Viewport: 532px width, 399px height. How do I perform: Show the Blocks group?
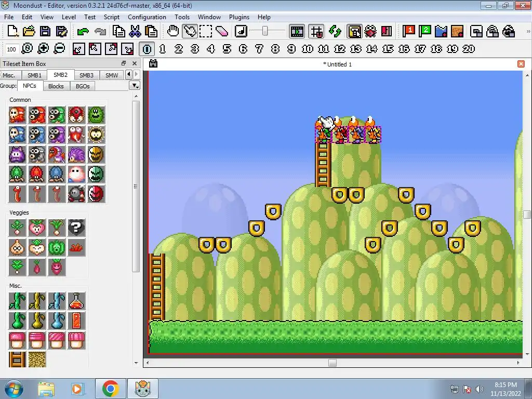(56, 86)
